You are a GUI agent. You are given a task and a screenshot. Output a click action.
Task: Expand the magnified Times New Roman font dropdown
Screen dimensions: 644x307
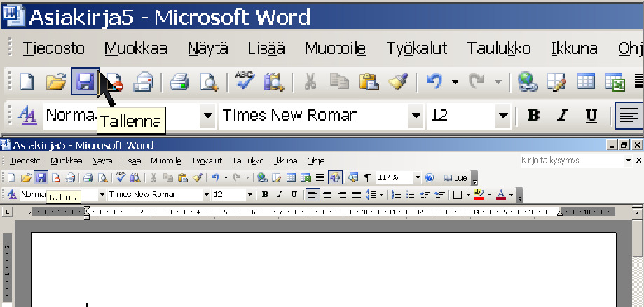click(416, 116)
